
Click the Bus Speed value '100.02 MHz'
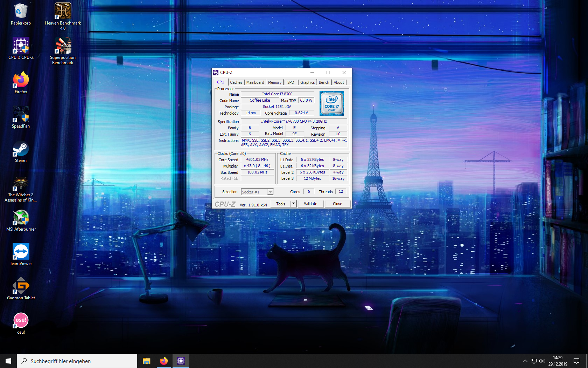coord(257,172)
